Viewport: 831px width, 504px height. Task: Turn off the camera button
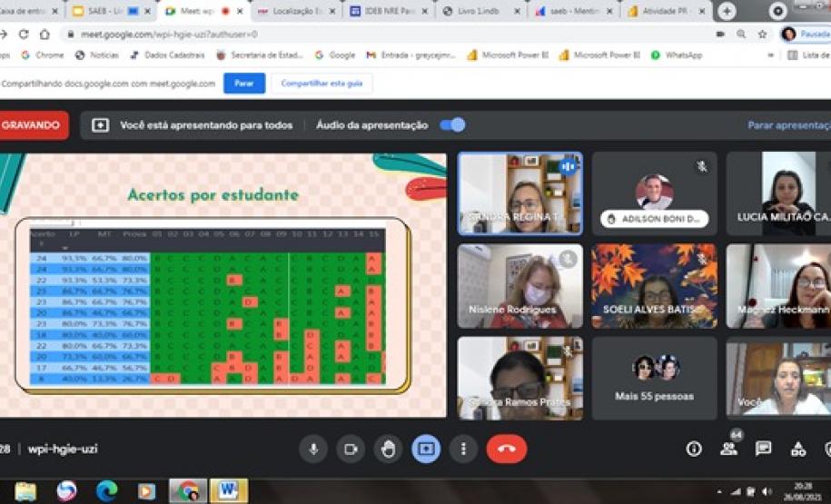pyautogui.click(x=351, y=449)
